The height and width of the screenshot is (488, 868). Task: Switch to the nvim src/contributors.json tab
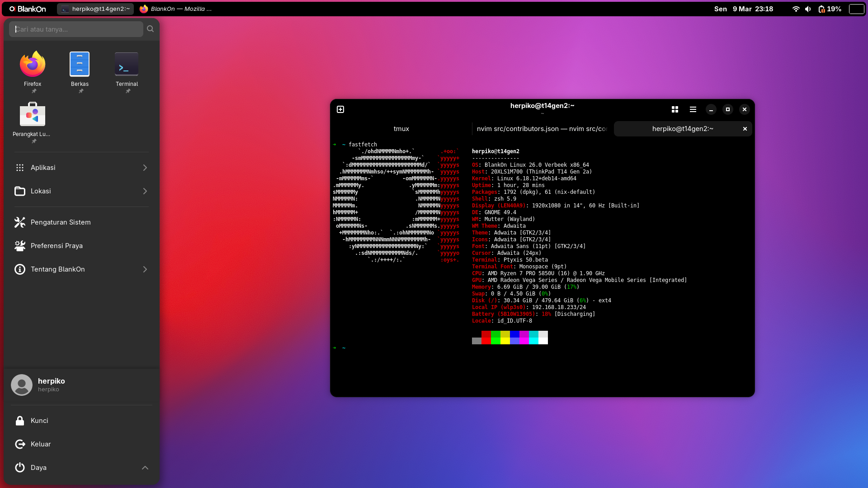click(x=542, y=129)
